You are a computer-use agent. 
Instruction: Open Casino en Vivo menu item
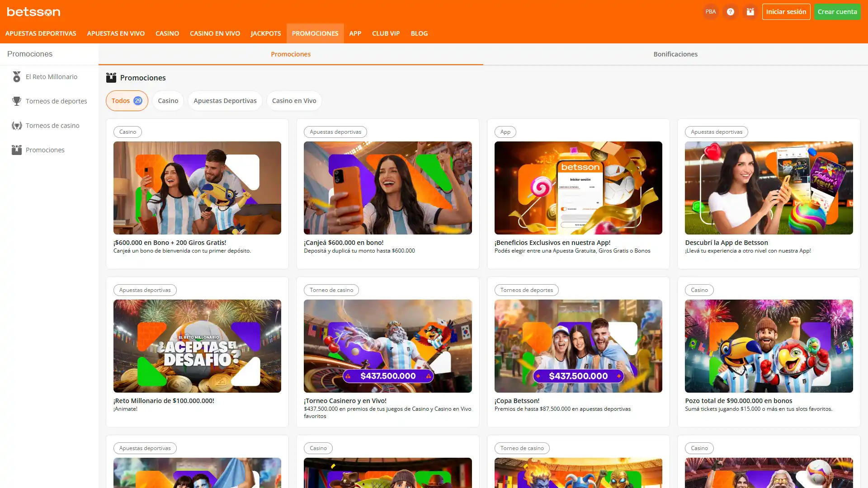pos(215,33)
